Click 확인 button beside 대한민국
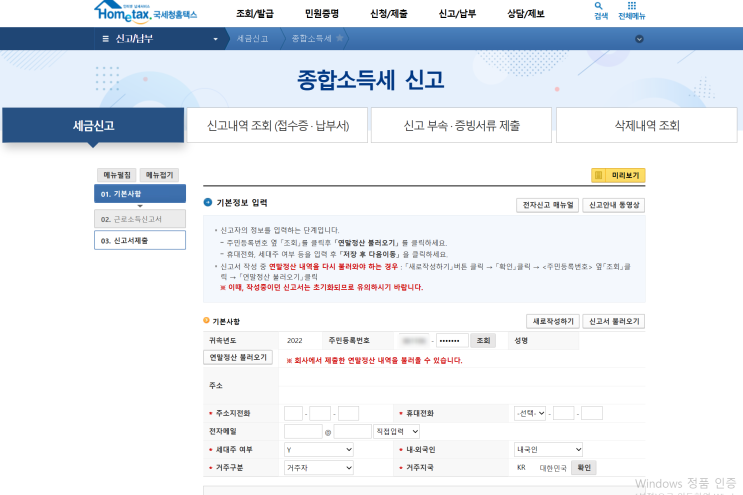 (584, 468)
